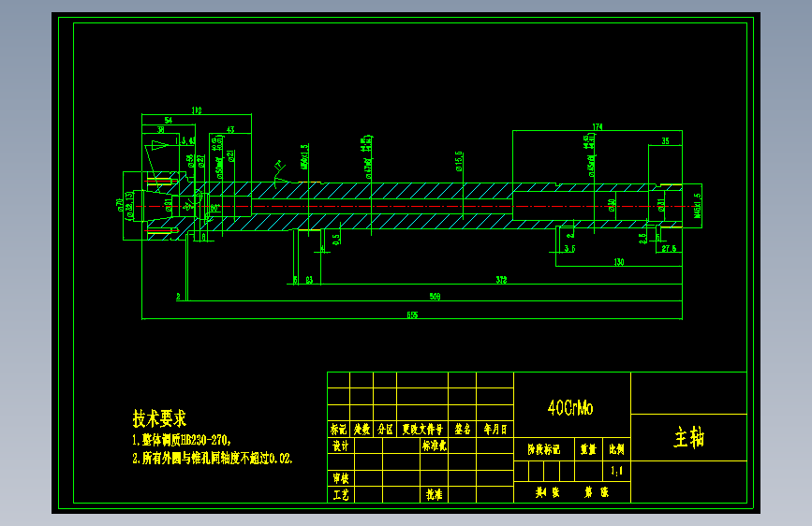
Task: Click the 签名 title block cell
Action: pos(462,430)
